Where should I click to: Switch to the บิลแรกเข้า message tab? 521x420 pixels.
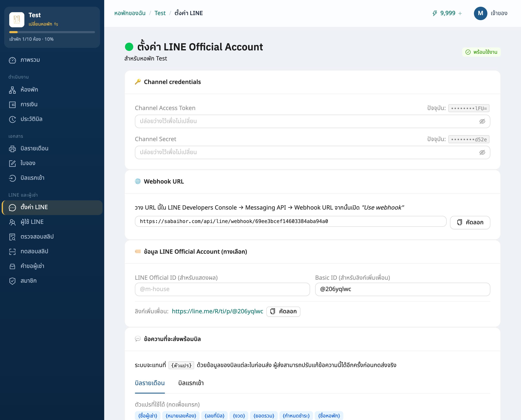191,383
